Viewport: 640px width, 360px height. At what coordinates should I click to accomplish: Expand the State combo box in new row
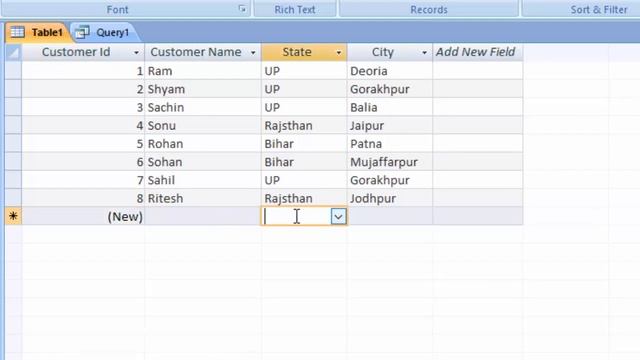click(x=338, y=217)
